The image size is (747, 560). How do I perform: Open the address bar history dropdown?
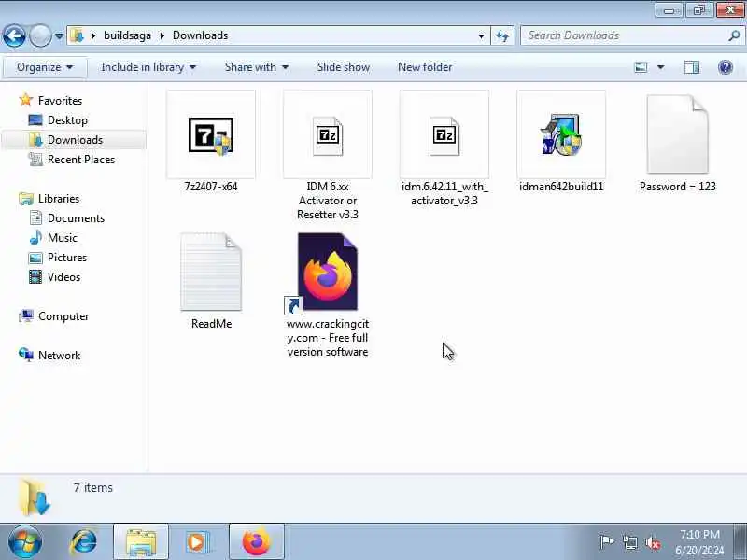pos(481,35)
